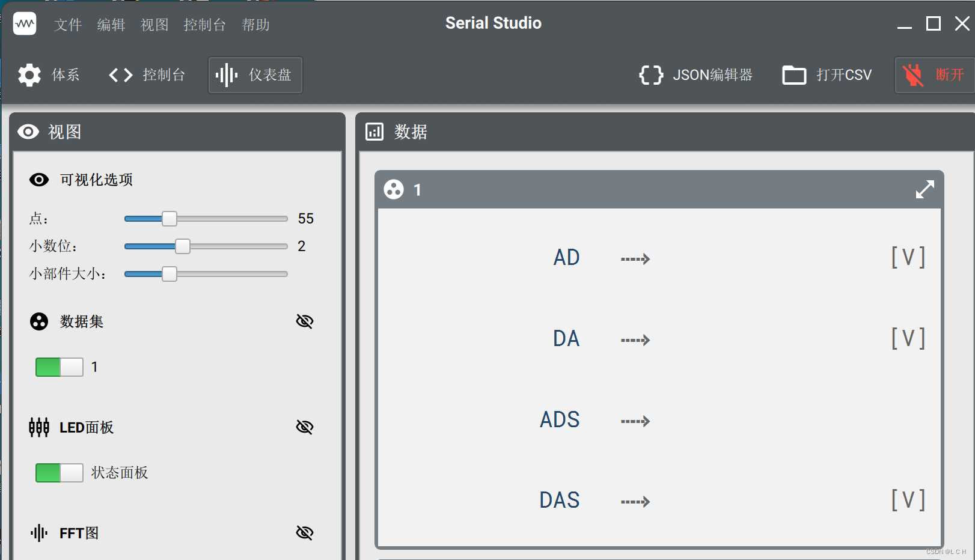Viewport: 975px width, 560px height.
Task: Click the arrow icon next to AD
Action: point(635,259)
